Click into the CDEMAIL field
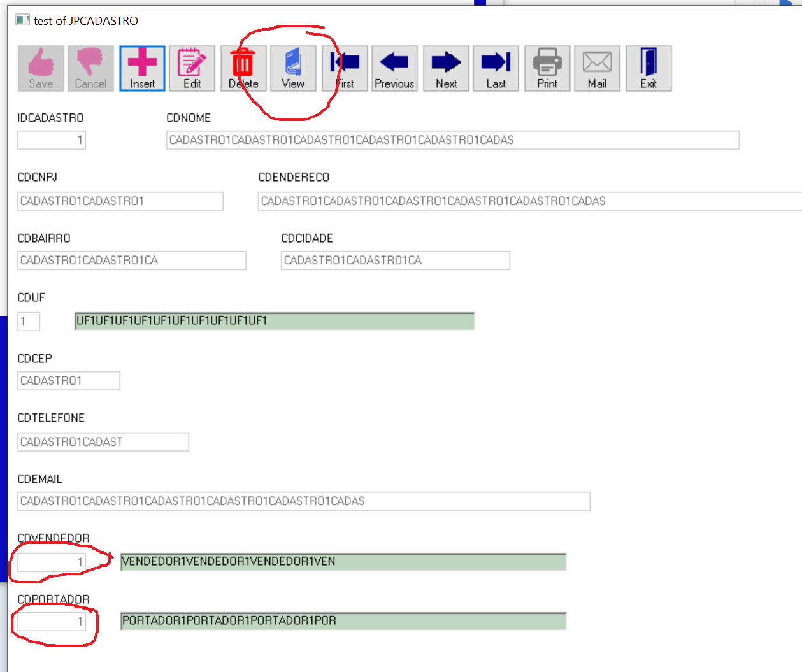 304,501
